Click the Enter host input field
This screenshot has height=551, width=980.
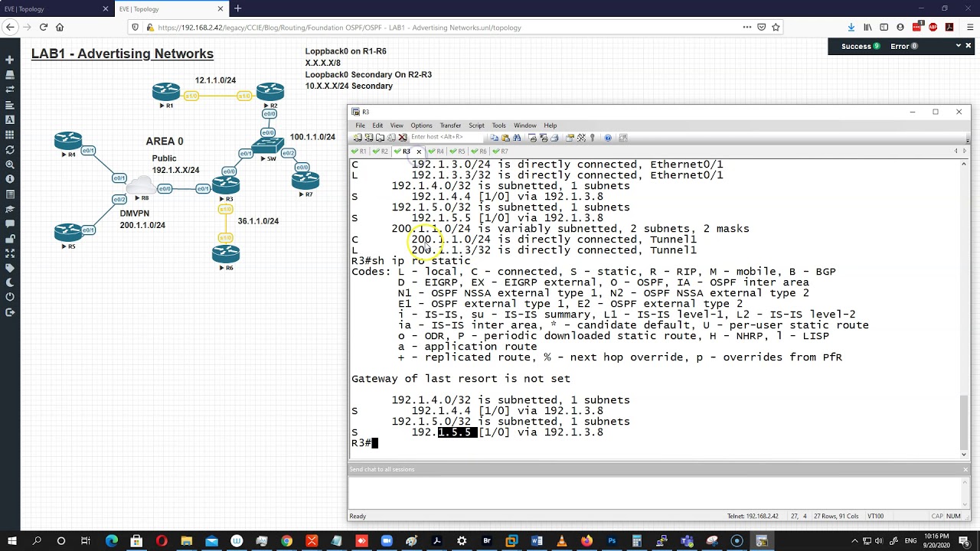click(x=446, y=137)
